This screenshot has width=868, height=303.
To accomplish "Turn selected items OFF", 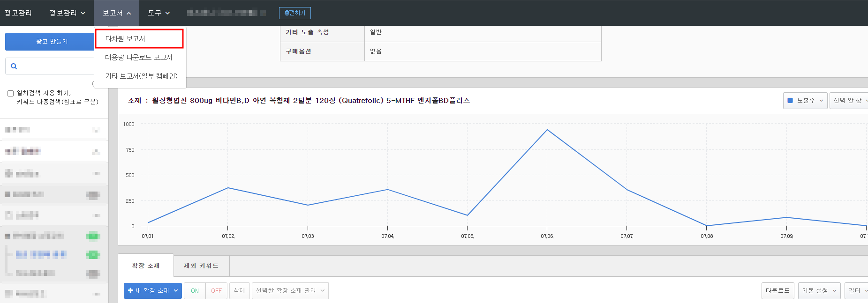I will tap(217, 291).
